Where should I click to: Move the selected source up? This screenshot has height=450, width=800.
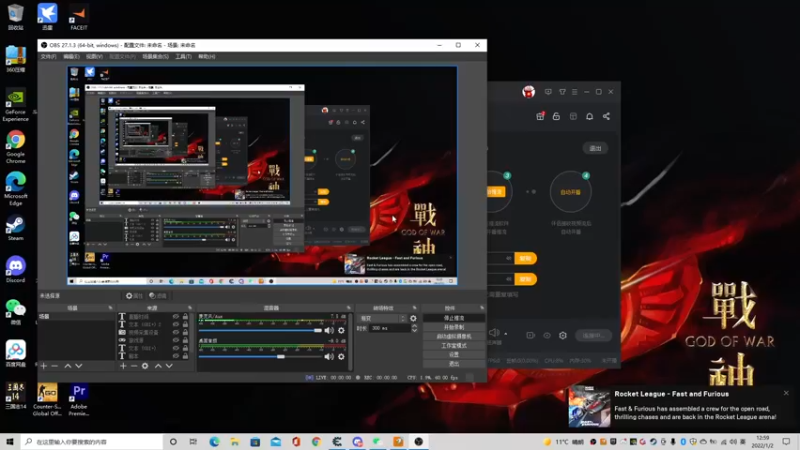(158, 366)
